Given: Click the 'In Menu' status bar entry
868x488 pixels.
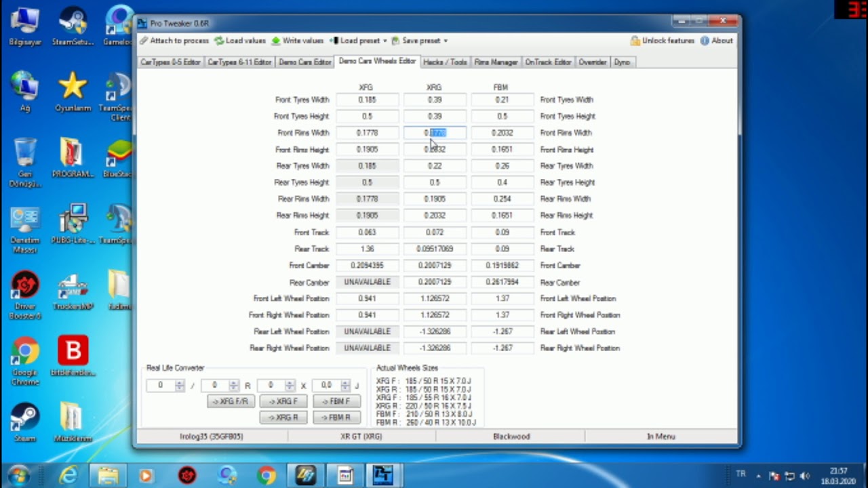Looking at the screenshot, I should click(660, 436).
